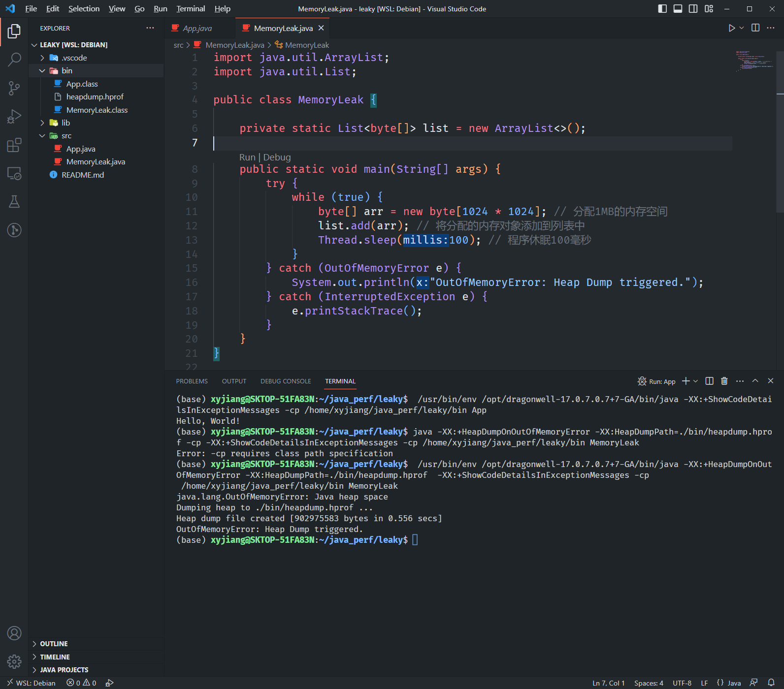Open Explorer Views and More Actions ellipsis
The width and height of the screenshot is (784, 689).
(150, 28)
